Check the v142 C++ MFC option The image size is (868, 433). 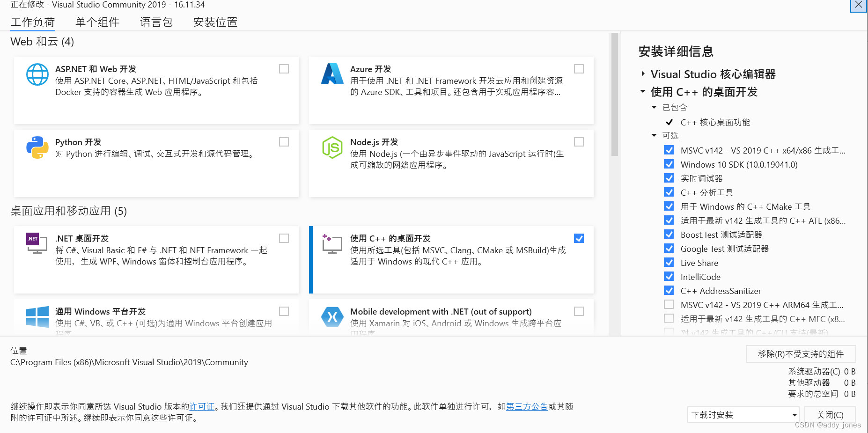[669, 319]
